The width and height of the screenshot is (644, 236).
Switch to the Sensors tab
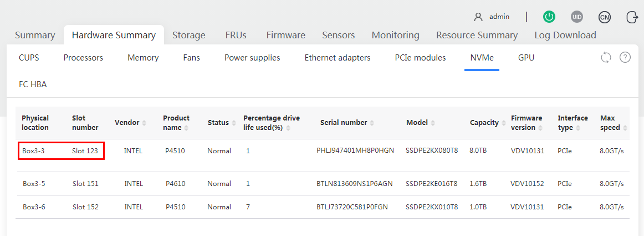[x=339, y=35]
